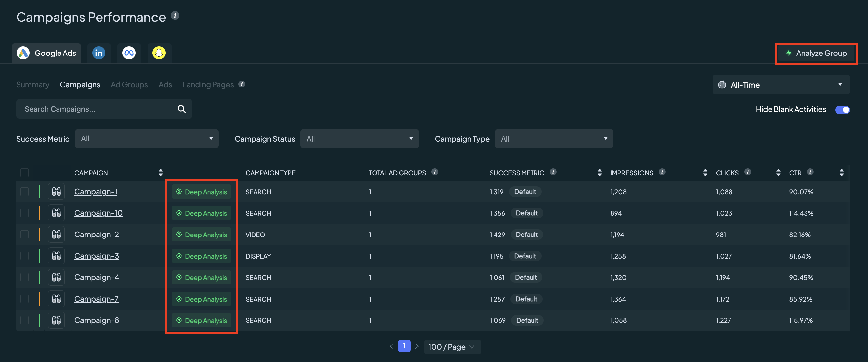Click binoculars icon for Campaign-2
Screen dimensions: 868x362
[56, 235]
